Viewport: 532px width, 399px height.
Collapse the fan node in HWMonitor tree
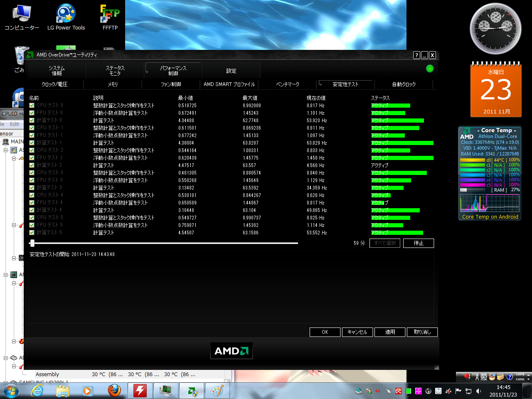(14, 258)
